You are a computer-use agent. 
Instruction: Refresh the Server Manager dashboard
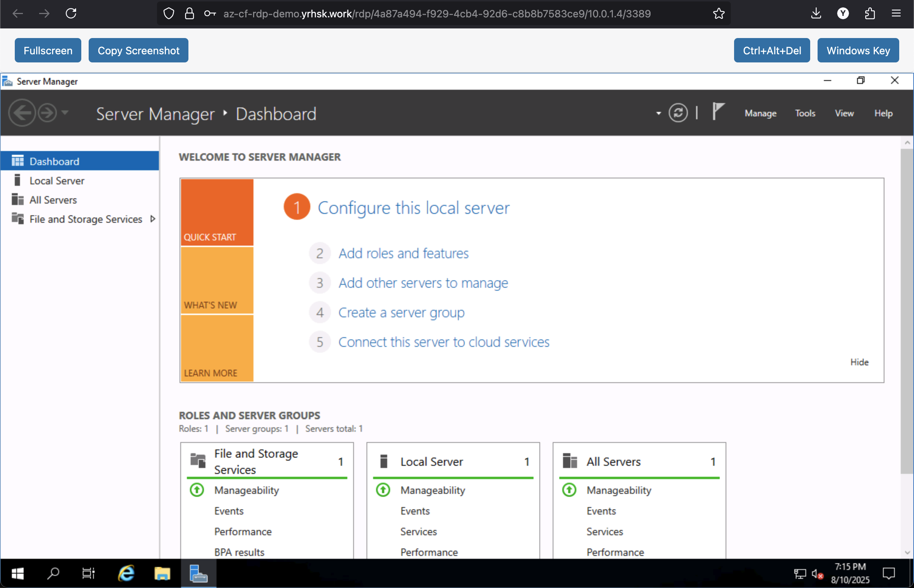click(x=678, y=113)
